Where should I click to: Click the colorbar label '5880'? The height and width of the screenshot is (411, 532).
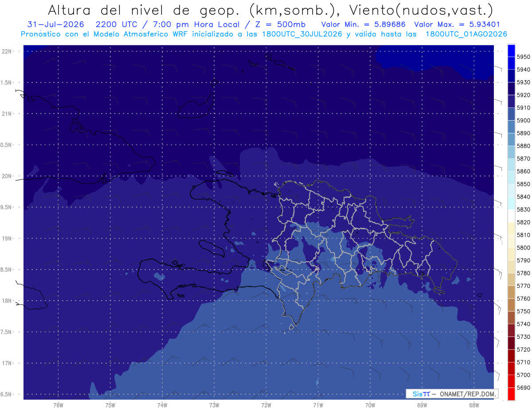[x=523, y=146]
